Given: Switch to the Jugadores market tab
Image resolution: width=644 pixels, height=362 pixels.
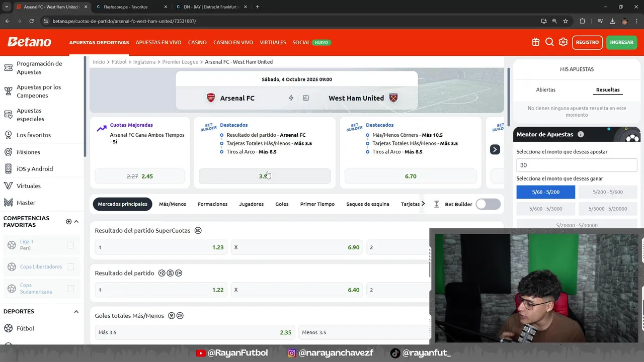Looking at the screenshot, I should click(251, 204).
